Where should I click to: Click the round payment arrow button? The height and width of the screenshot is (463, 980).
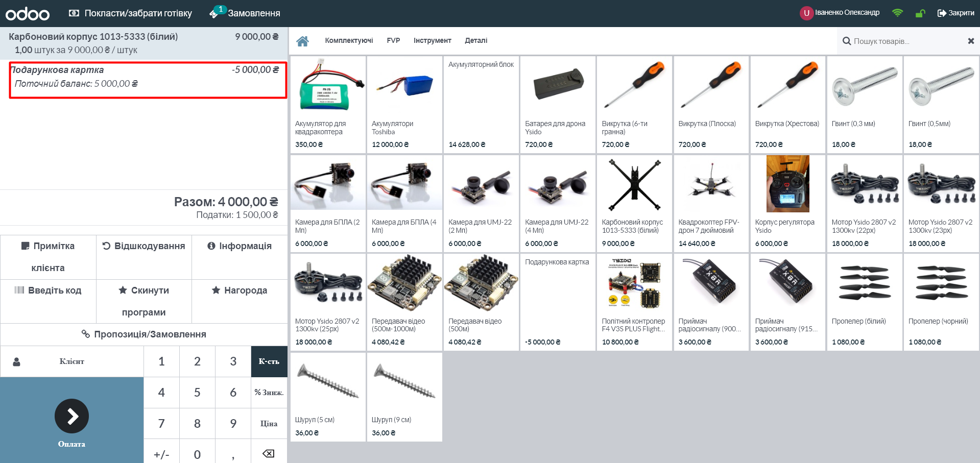click(x=71, y=416)
